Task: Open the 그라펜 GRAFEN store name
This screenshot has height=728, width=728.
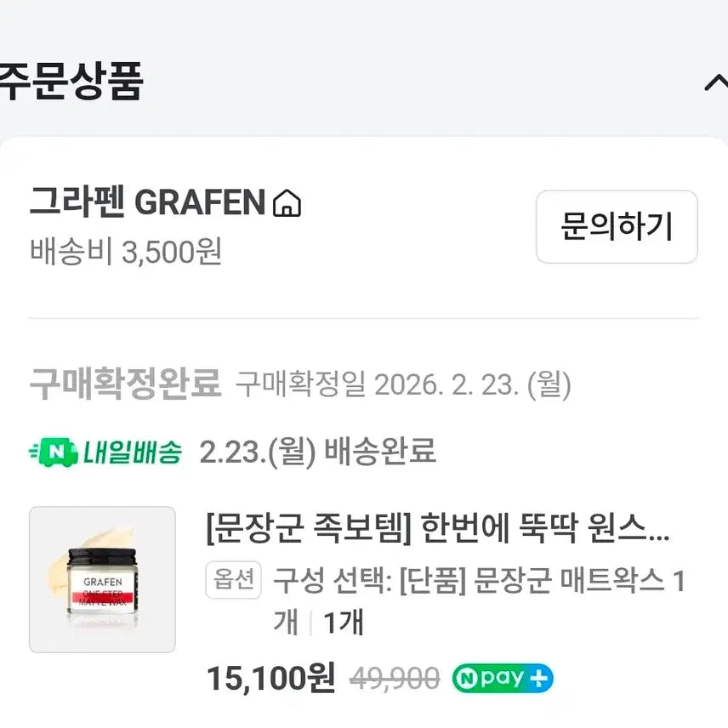Action: 148,203
